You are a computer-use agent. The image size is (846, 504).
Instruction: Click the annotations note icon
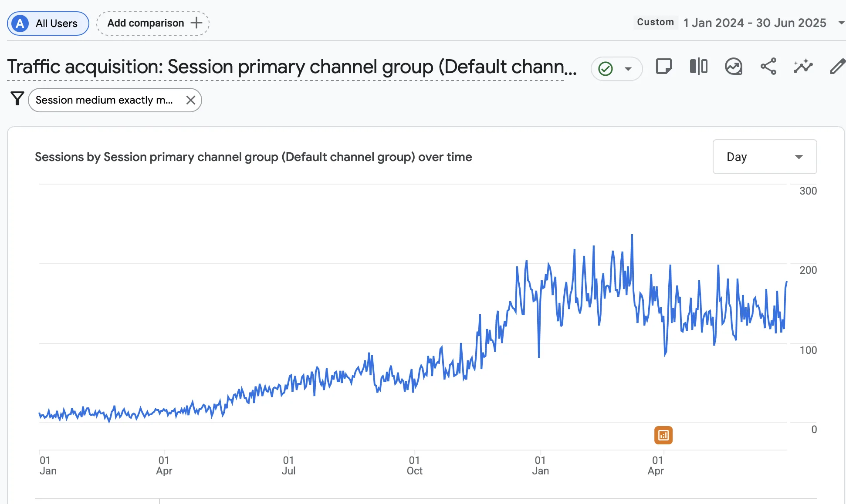(663, 67)
